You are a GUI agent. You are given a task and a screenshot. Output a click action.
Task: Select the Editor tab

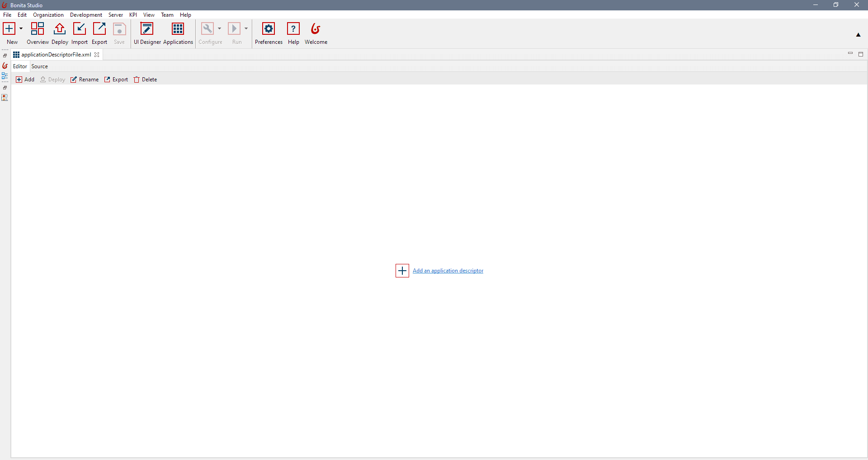coord(19,66)
